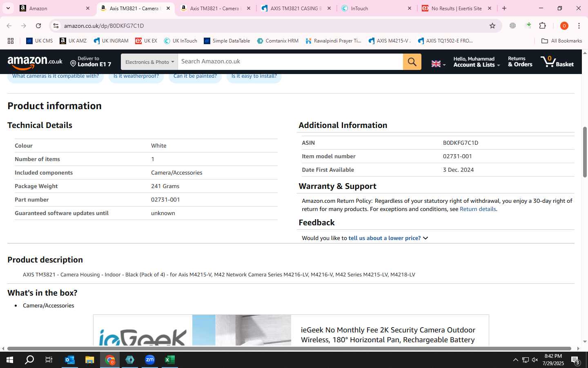Open the language flag dropdown
The width and height of the screenshot is (588, 368).
tap(439, 64)
